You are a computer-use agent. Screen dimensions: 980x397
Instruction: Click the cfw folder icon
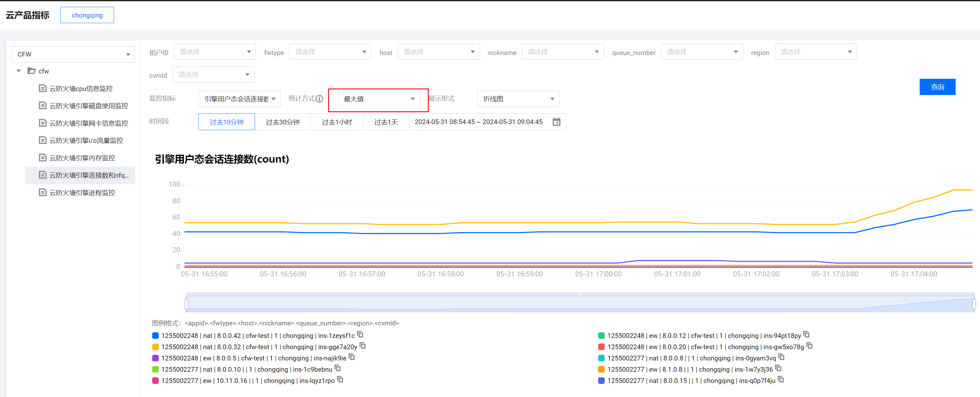point(32,71)
